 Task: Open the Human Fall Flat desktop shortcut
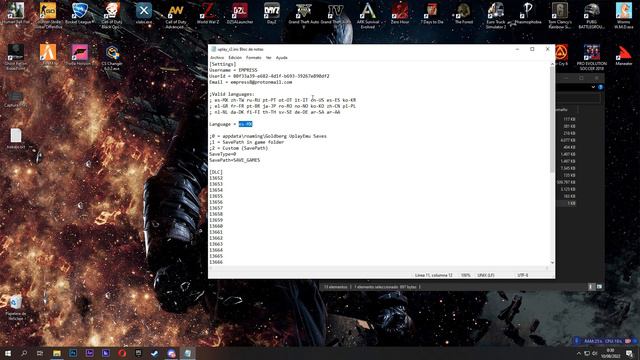tap(16, 14)
